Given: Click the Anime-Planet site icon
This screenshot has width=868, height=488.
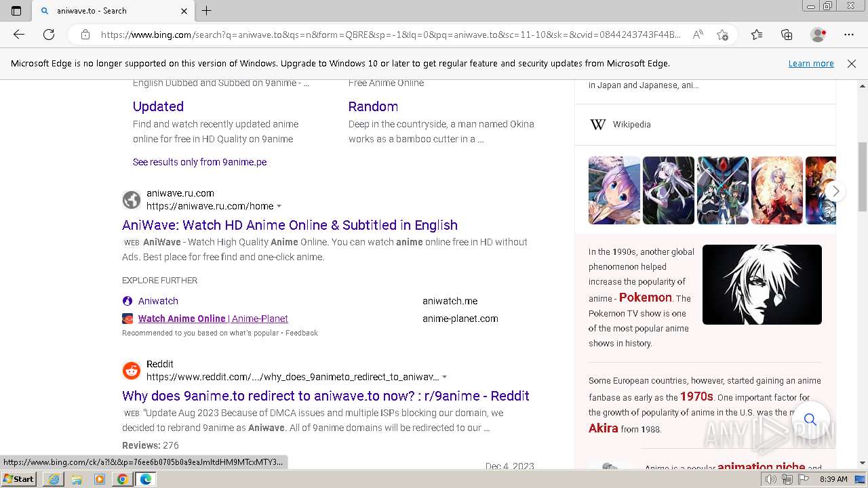Looking at the screenshot, I should pyautogui.click(x=127, y=319).
